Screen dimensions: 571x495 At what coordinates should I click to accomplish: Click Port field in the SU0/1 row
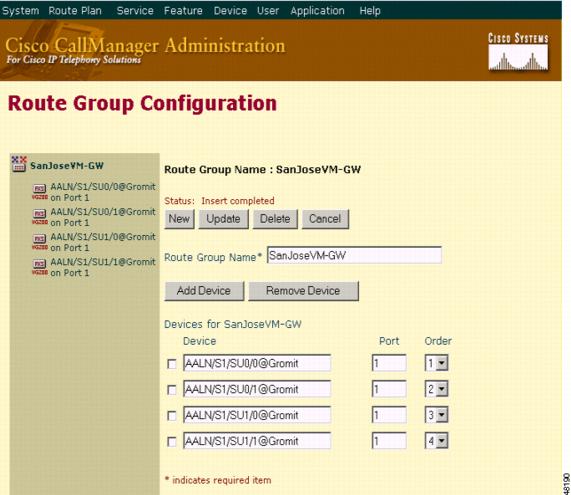click(x=389, y=389)
